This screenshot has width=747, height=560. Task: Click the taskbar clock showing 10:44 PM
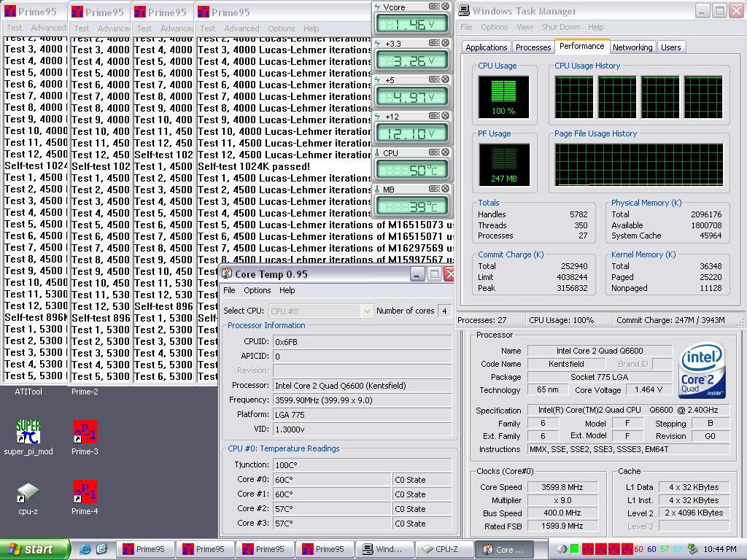point(719,549)
